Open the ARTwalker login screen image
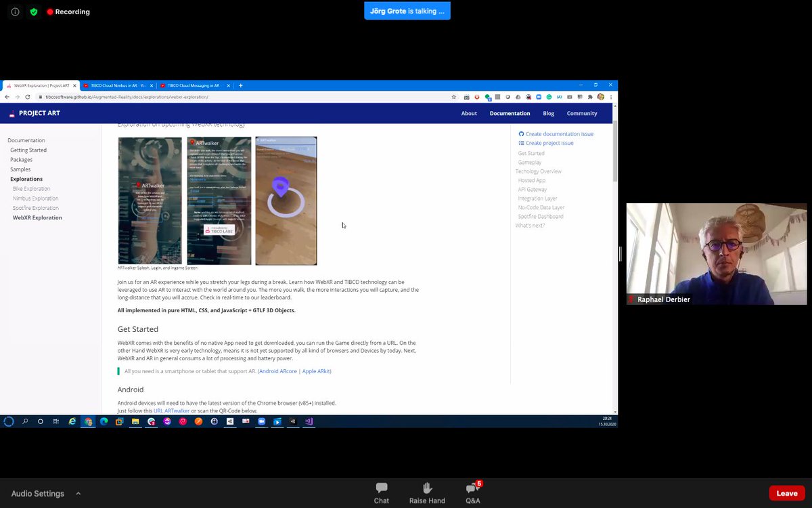The height and width of the screenshot is (508, 812). (x=219, y=200)
